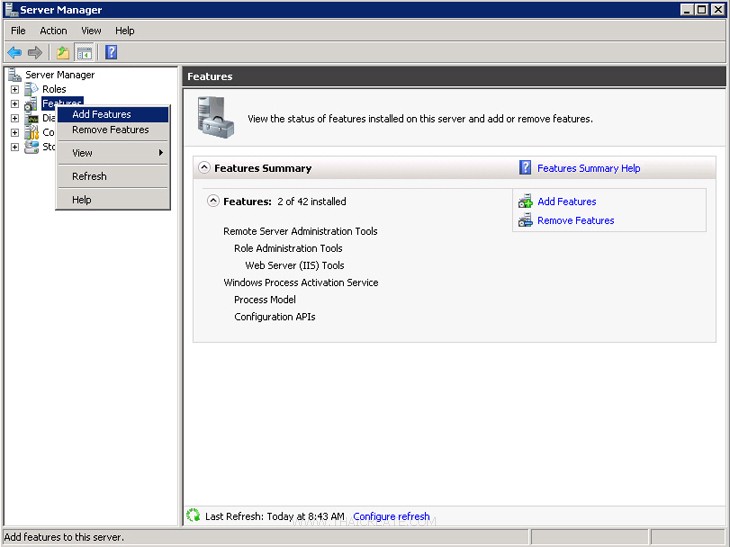This screenshot has height=547, width=730.
Task: Choose Remove Features from context menu
Action: tap(113, 130)
